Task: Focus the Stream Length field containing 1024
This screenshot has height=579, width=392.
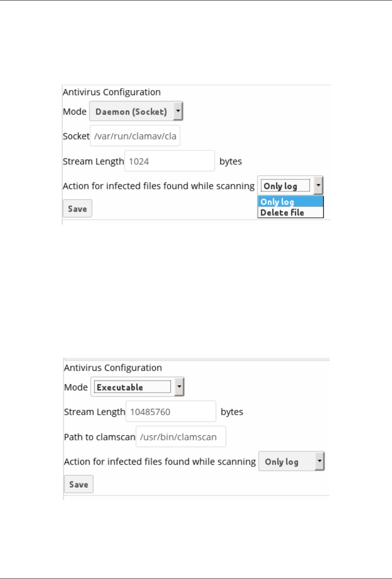Action: pos(170,161)
